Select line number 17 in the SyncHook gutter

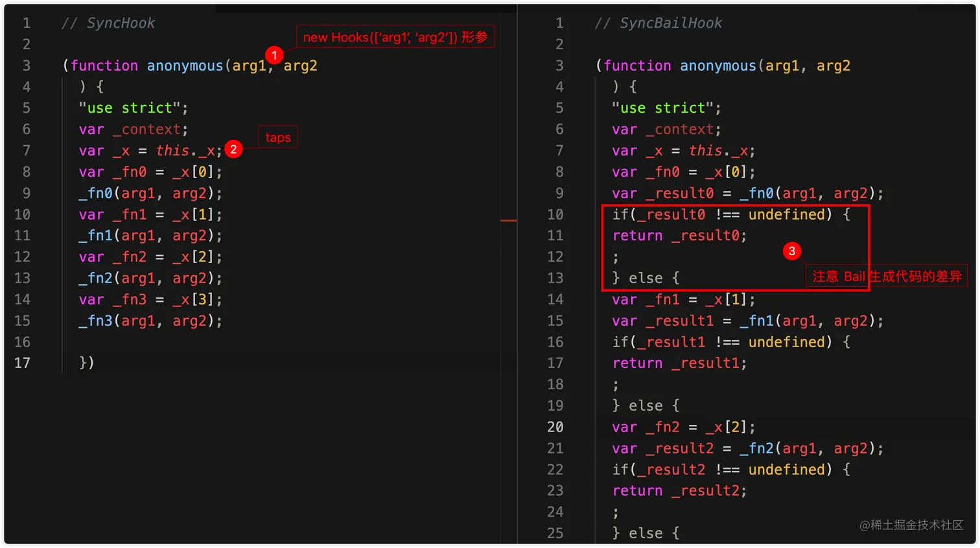(x=22, y=363)
